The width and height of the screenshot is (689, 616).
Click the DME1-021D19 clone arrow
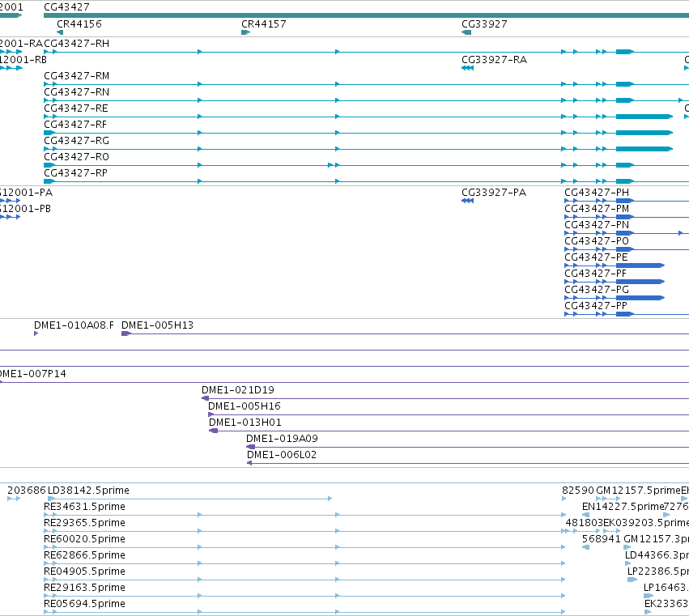(205, 398)
